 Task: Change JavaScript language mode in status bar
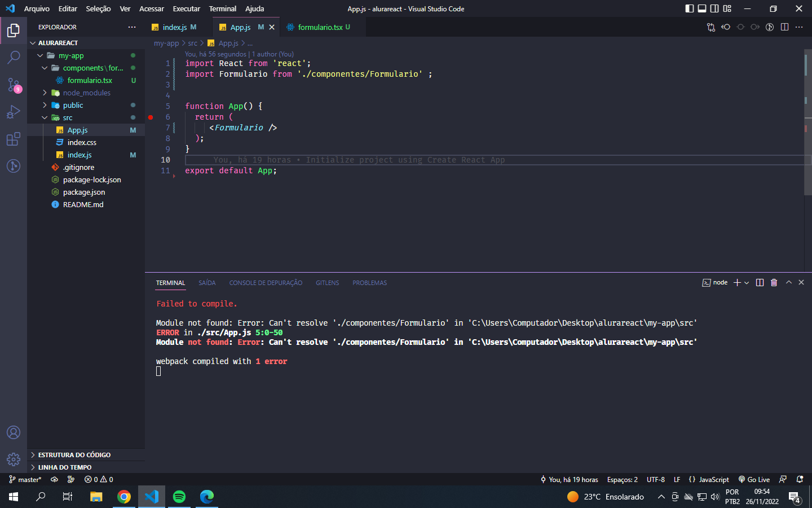(714, 479)
